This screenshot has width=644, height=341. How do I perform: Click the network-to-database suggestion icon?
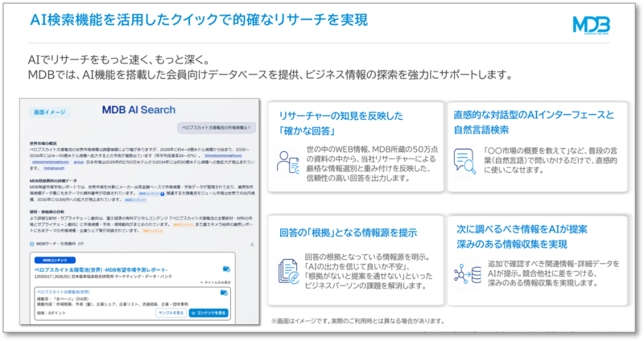pyautogui.click(x=468, y=274)
